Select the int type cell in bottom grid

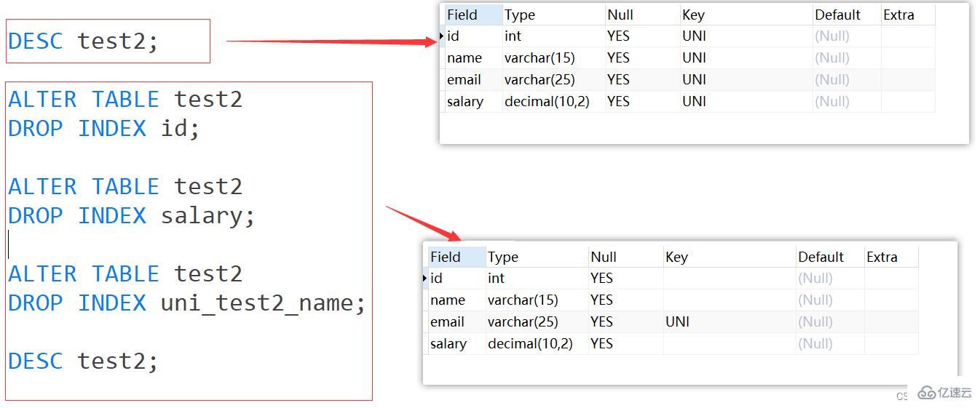point(537,279)
